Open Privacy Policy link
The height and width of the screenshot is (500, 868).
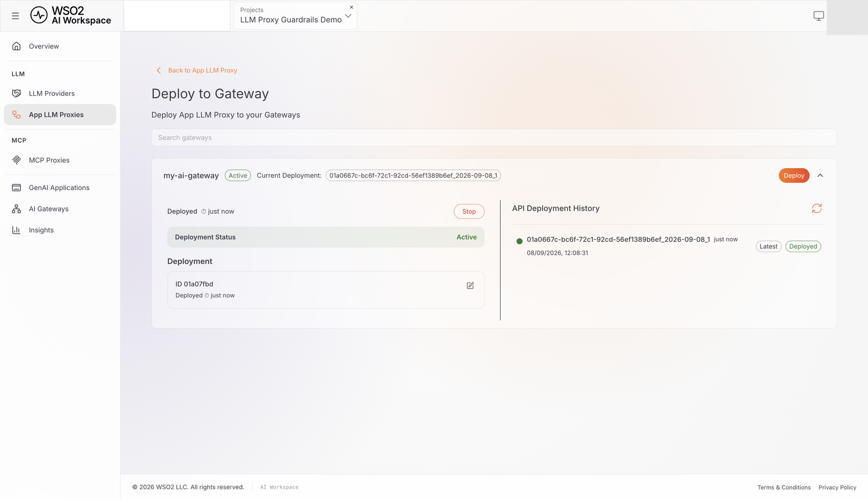point(837,488)
